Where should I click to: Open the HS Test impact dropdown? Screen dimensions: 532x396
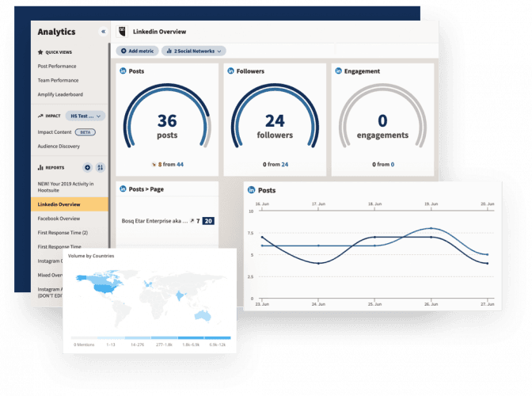(x=85, y=116)
